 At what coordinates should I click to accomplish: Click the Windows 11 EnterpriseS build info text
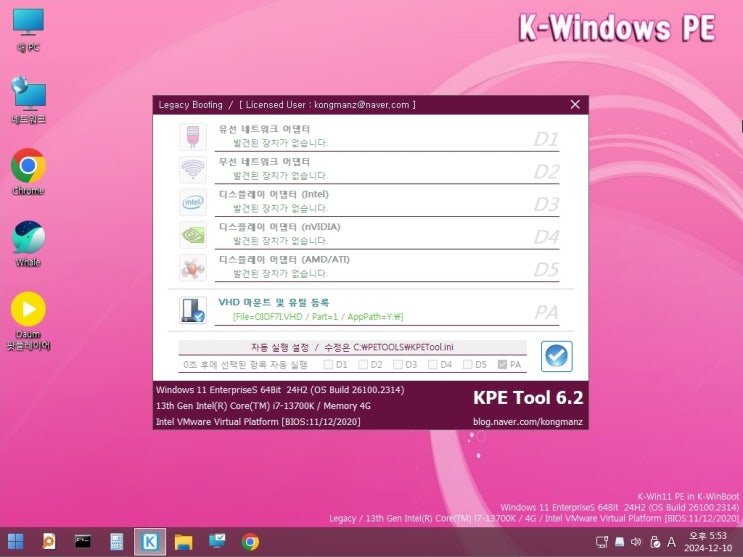(x=280, y=390)
